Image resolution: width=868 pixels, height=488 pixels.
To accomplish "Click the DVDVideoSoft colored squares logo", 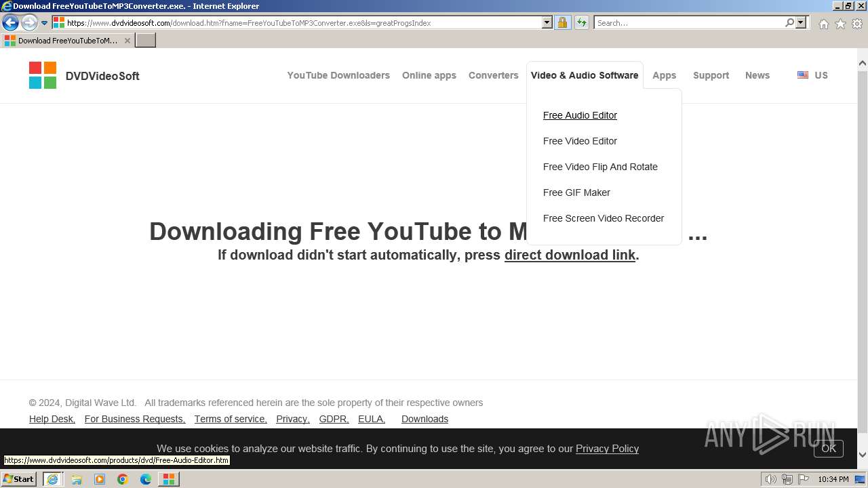I will (x=43, y=75).
